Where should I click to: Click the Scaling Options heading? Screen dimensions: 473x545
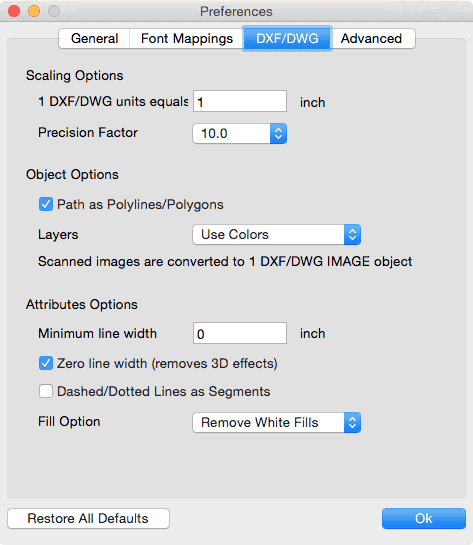tap(75, 75)
